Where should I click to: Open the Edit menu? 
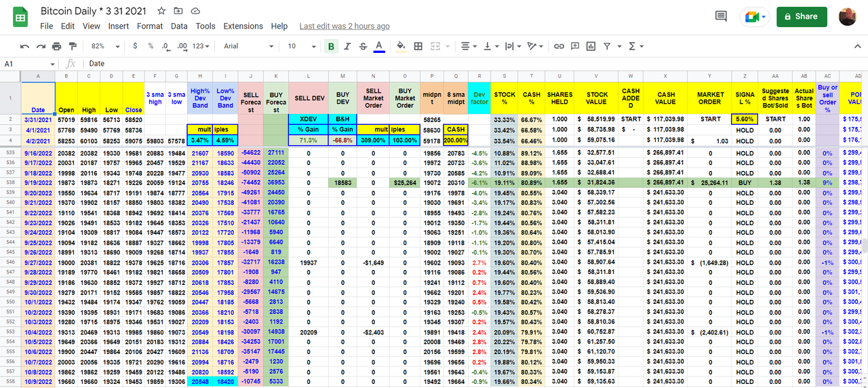pyautogui.click(x=68, y=26)
